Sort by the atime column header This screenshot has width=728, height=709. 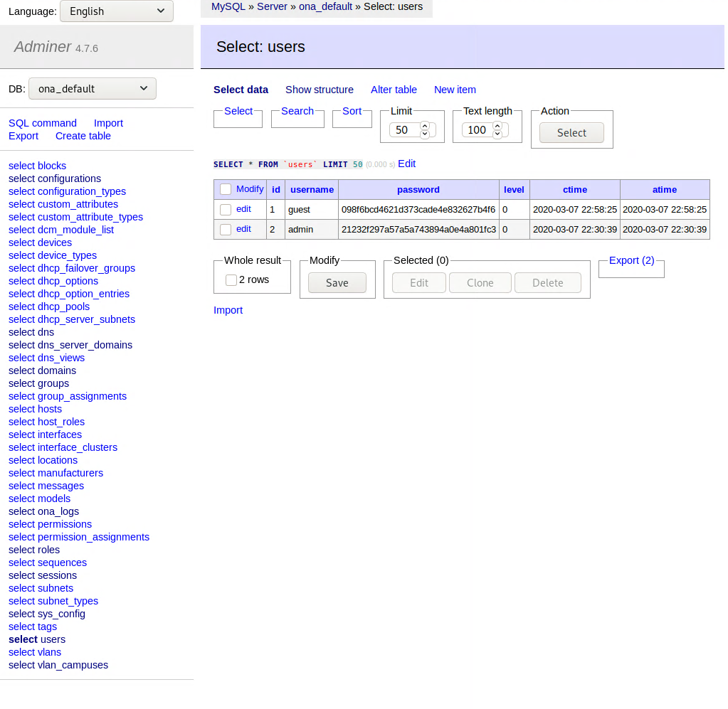point(665,190)
